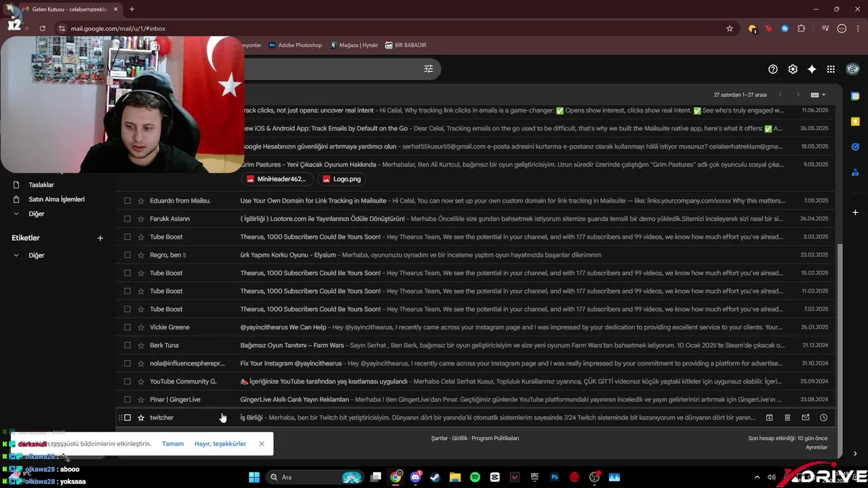Open the media control music icon
Screen dimensions: 868x488
(x=825, y=28)
